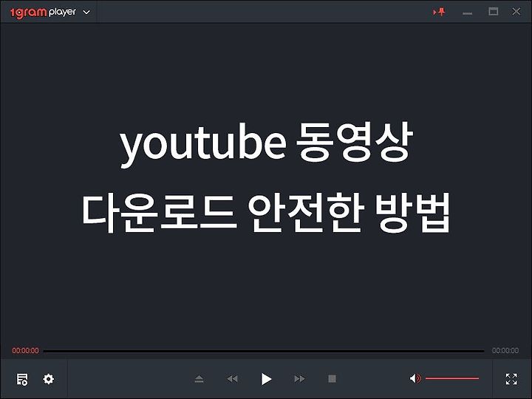
Task: Enter fullscreen with the expand icon
Action: point(511,379)
